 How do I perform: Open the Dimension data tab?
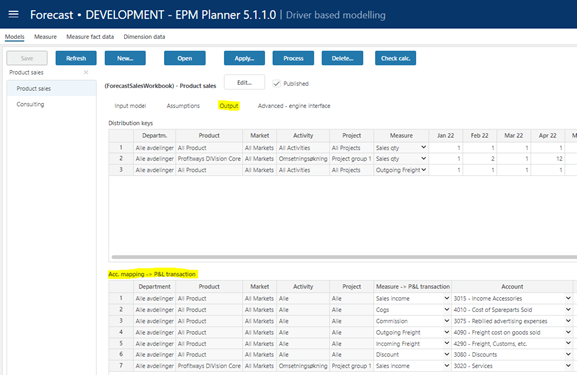[144, 37]
